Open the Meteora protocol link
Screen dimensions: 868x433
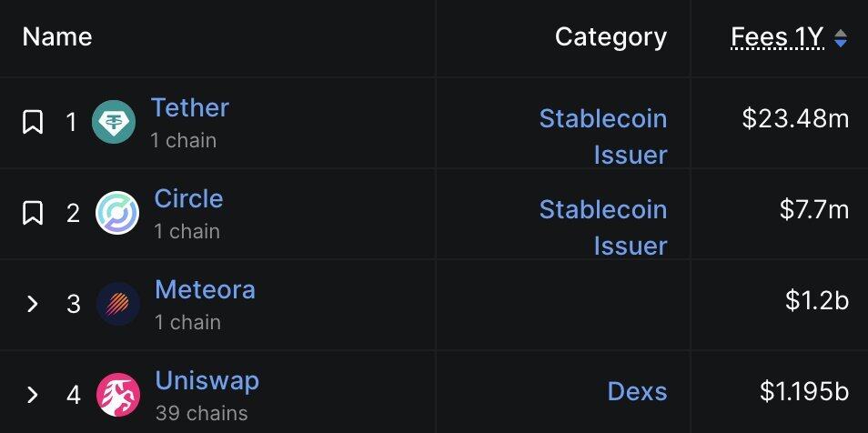point(205,289)
